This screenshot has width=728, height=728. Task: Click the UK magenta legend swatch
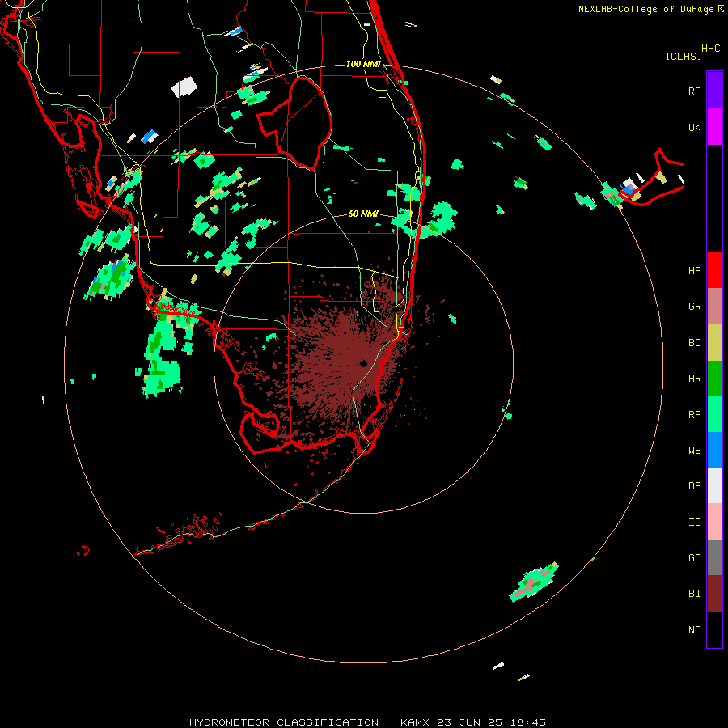[x=714, y=127]
